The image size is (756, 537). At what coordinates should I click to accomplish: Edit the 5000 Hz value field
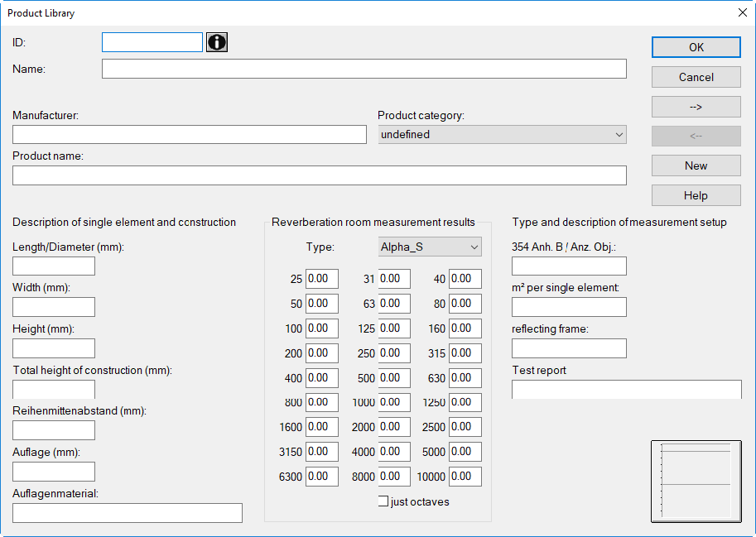point(465,452)
